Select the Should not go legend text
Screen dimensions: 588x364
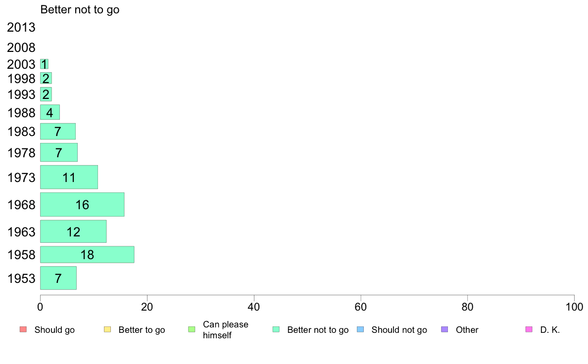(x=399, y=330)
